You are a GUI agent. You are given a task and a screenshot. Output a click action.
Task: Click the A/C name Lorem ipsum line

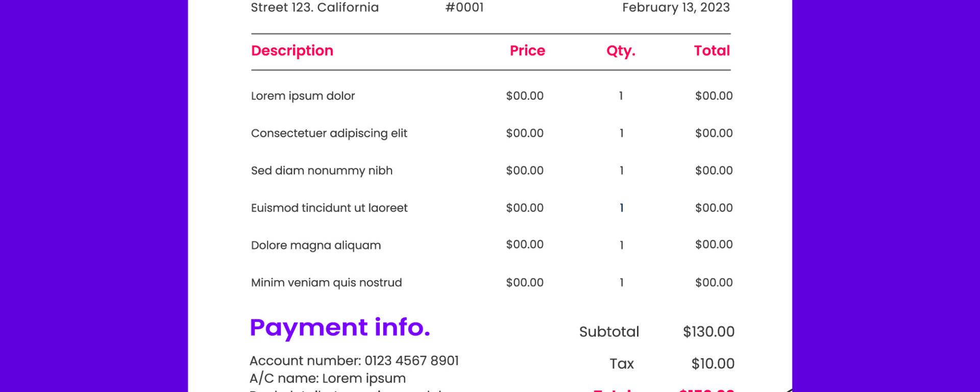(x=327, y=378)
